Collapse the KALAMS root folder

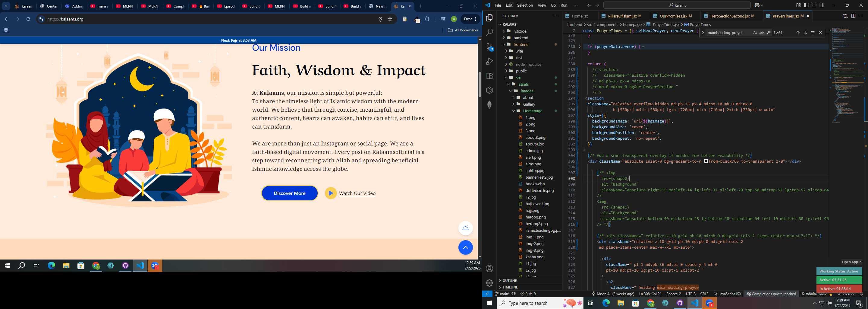point(500,25)
